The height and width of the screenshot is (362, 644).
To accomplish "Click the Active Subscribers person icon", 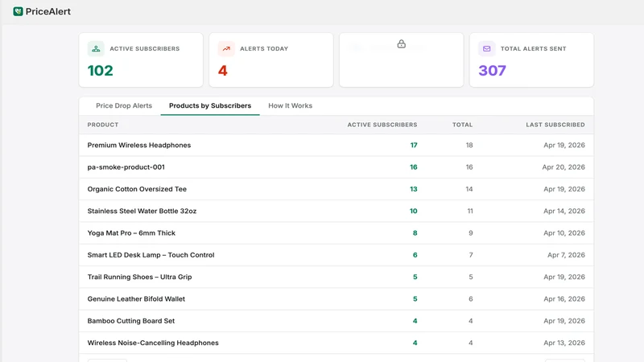I will (x=96, y=48).
